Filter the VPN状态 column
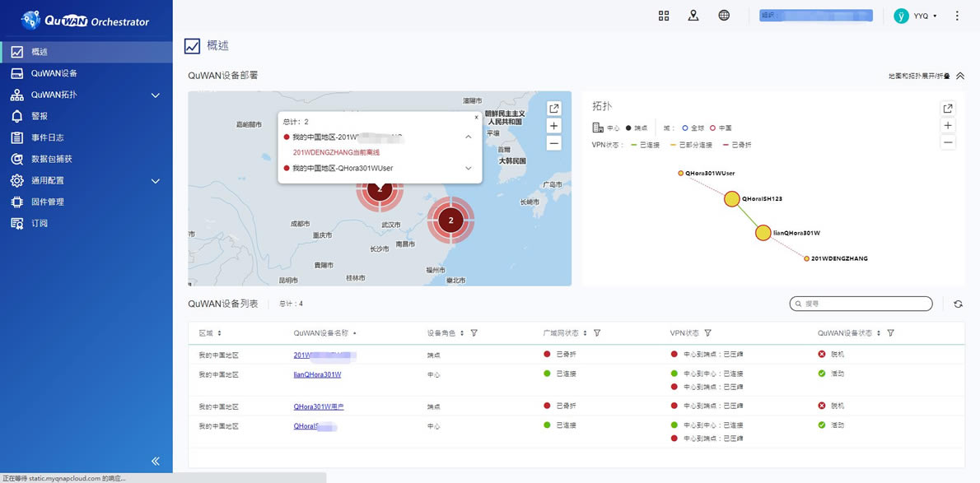980x483 pixels. click(707, 333)
